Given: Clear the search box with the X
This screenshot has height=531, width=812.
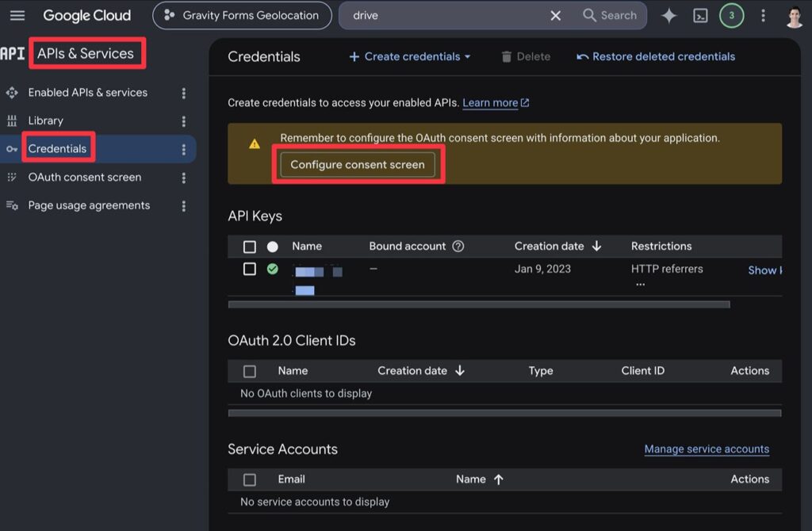Looking at the screenshot, I should [x=555, y=16].
